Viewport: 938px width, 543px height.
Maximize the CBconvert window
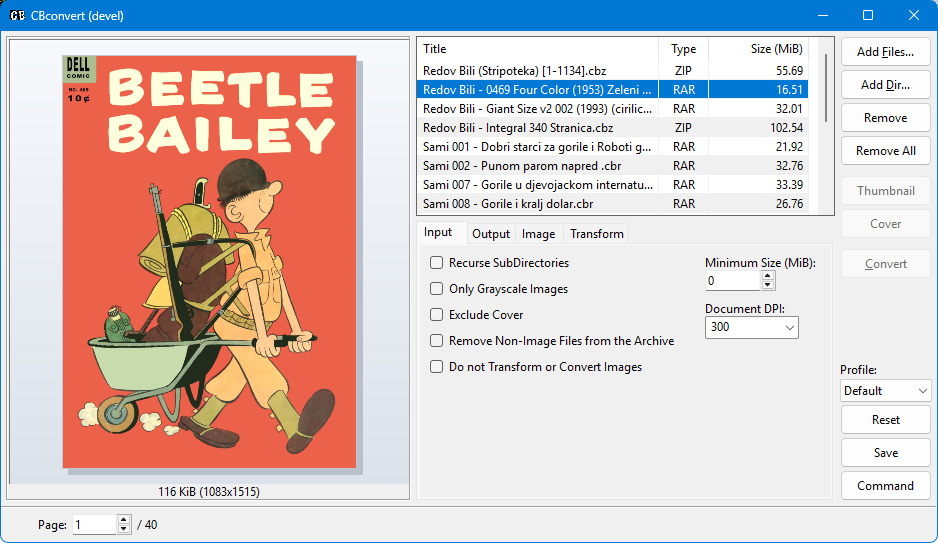[868, 16]
